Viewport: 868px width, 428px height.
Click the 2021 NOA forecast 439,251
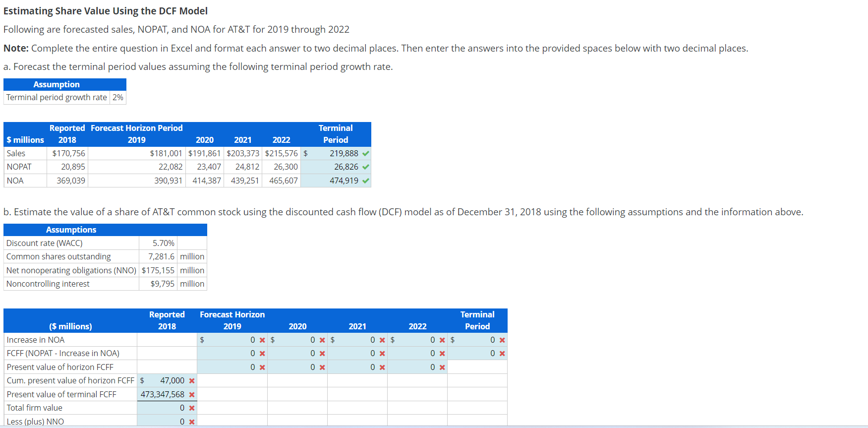tap(245, 181)
